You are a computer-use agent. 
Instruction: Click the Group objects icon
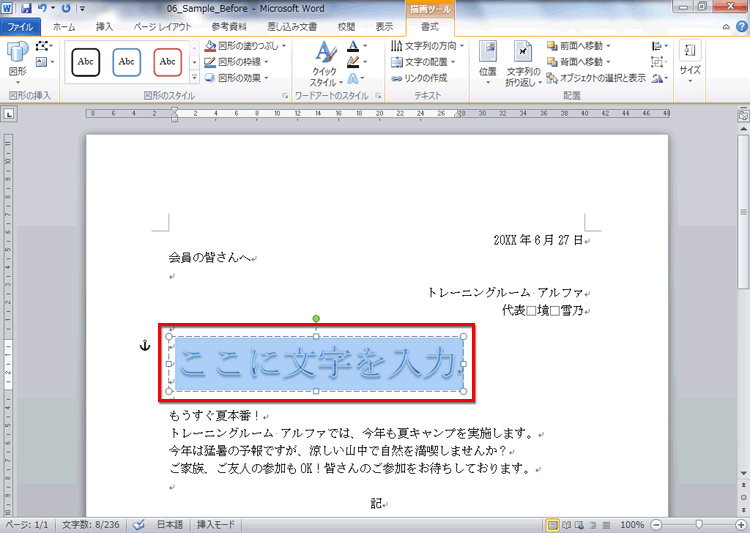(660, 62)
